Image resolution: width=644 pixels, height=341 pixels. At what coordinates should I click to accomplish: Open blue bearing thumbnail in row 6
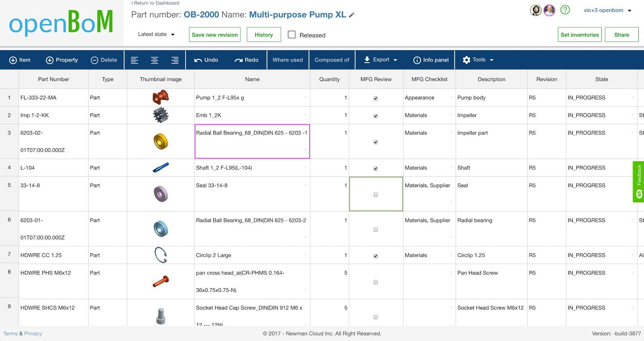[x=161, y=229]
